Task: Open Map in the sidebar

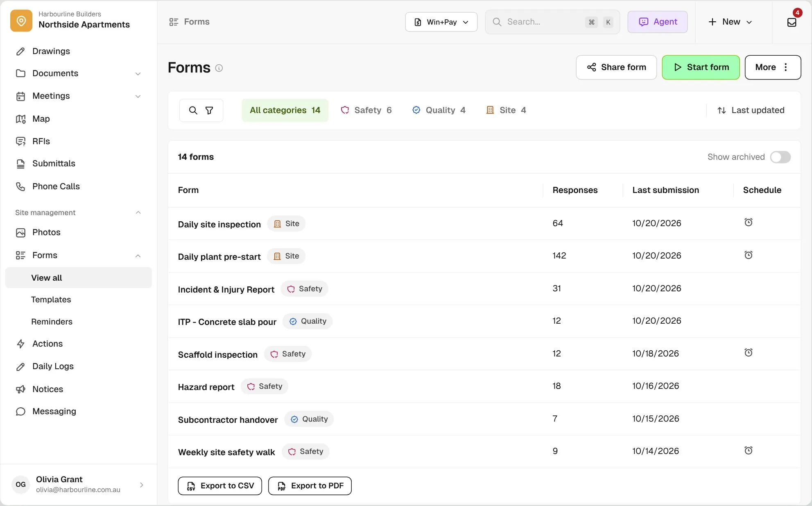Action: pos(79,119)
